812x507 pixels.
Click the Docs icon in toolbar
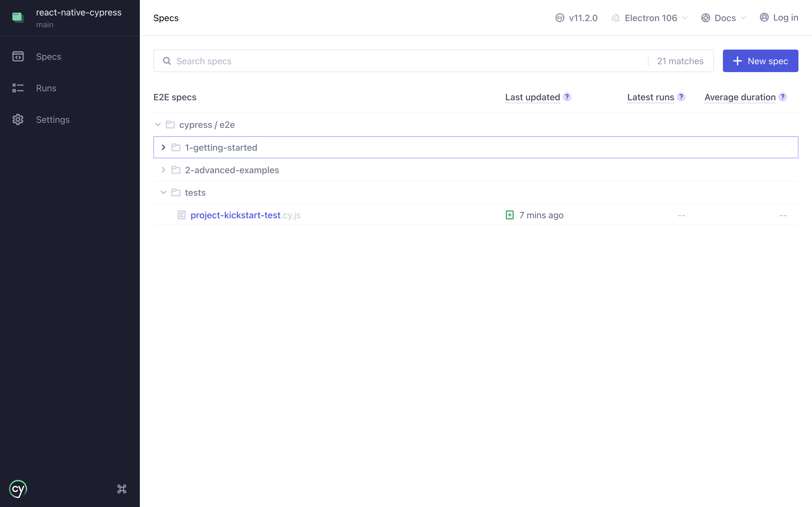706,17
